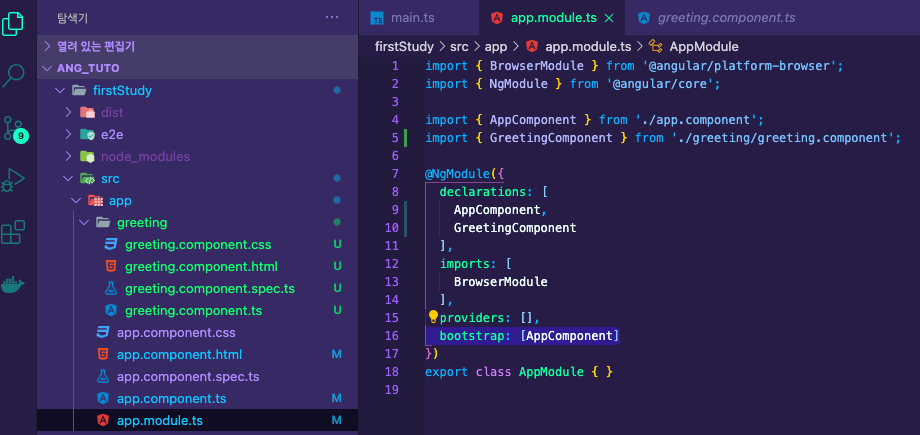Click BrowserModule on code line 13

click(x=500, y=282)
